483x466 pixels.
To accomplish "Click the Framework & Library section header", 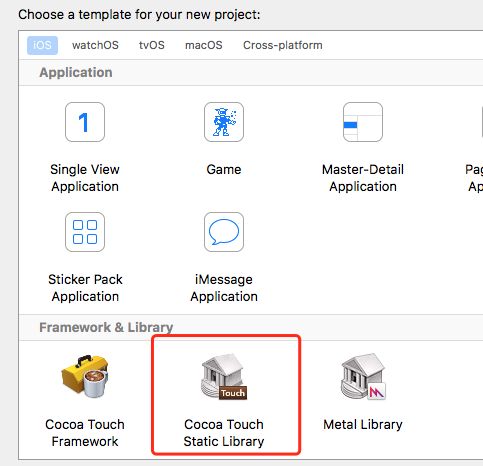I will point(106,327).
